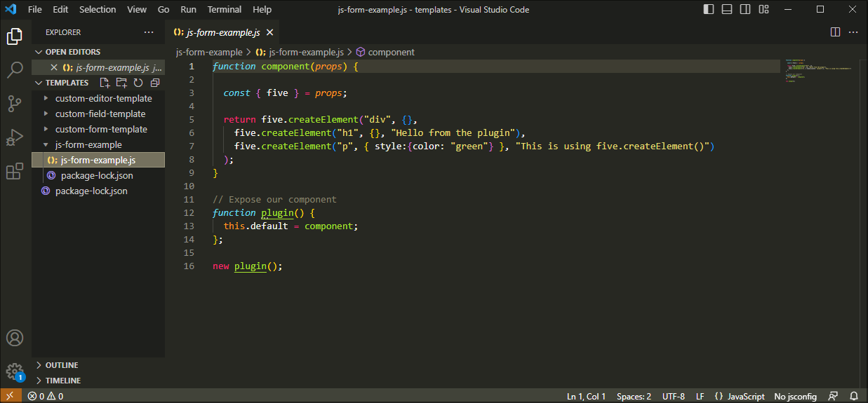Select package-lock.json inside js-form-example folder
The height and width of the screenshot is (403, 868).
click(98, 175)
